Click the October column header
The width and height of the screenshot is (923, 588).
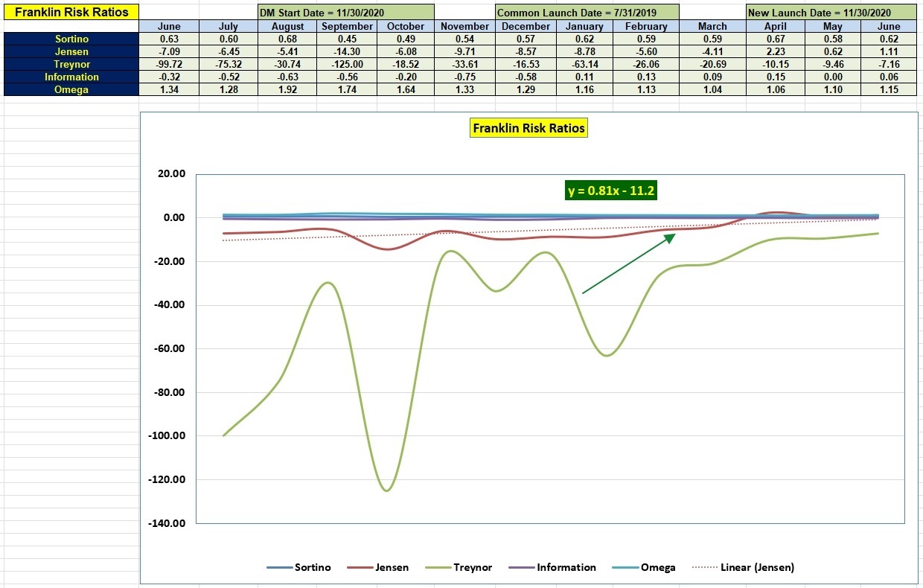406,26
